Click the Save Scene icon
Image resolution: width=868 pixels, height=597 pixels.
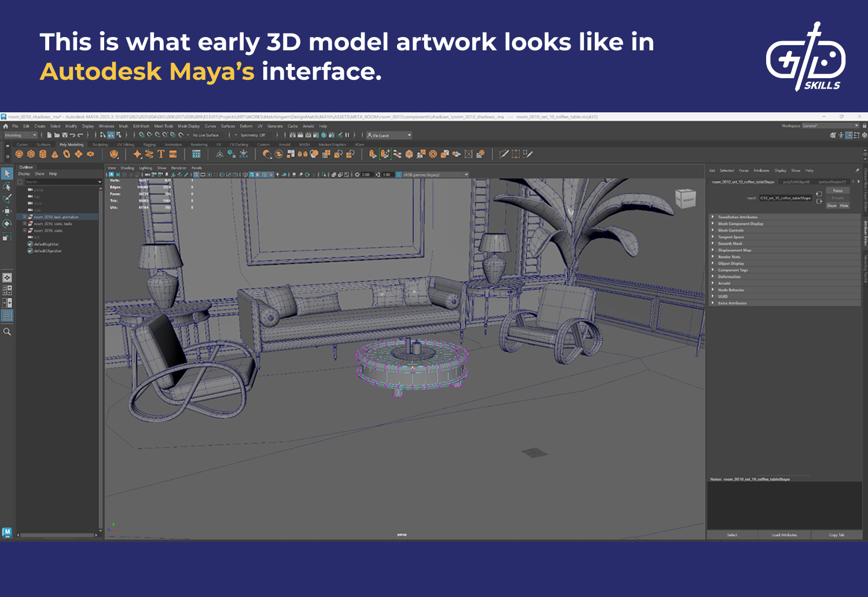65,135
